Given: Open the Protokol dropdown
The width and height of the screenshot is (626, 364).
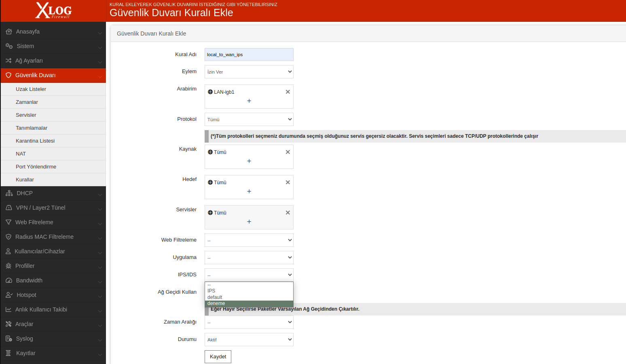Looking at the screenshot, I should 249,119.
